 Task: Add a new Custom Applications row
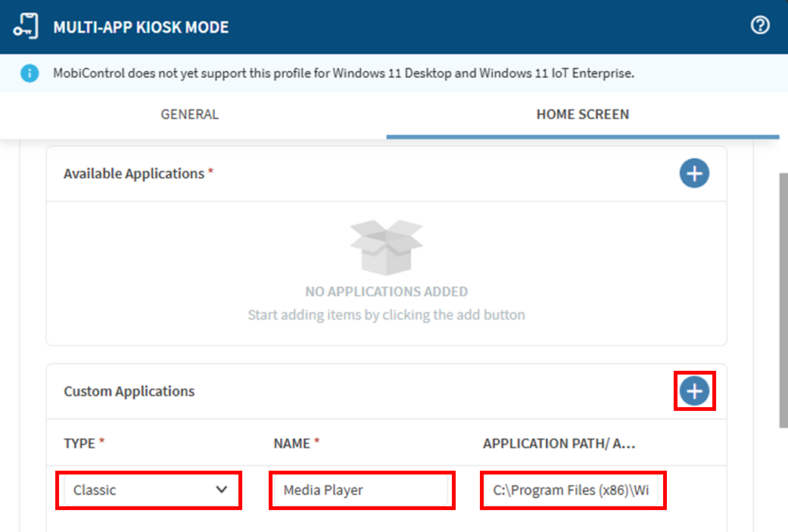(x=694, y=391)
